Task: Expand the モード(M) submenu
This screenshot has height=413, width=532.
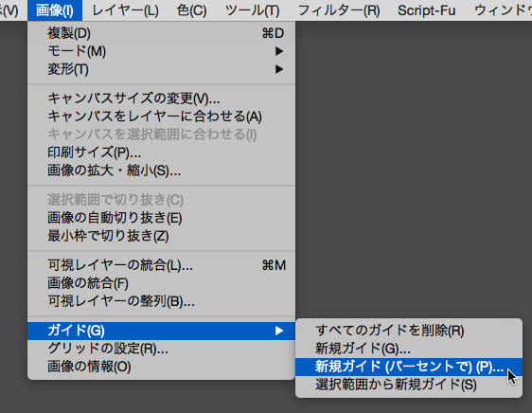Action: tap(161, 51)
